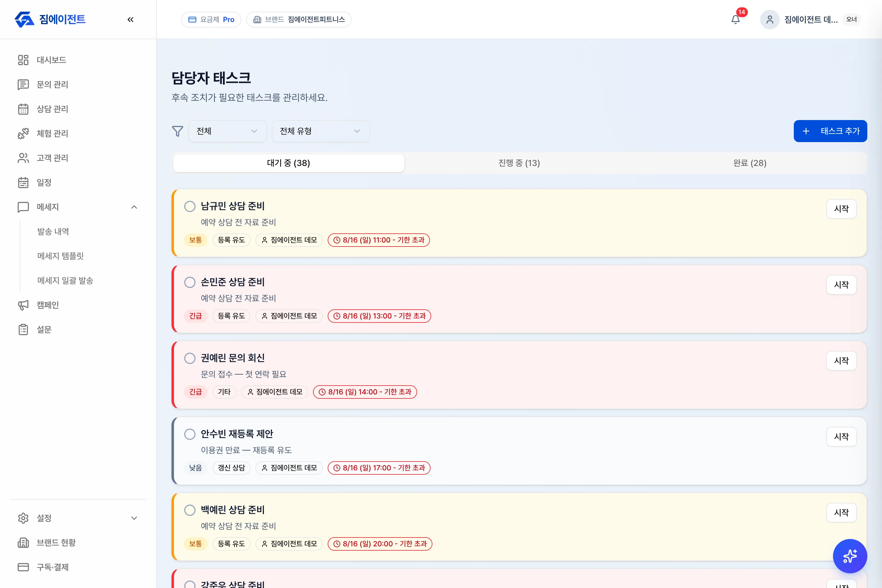The image size is (882, 588).
Task: Open 메세지 템플릿 submenu item
Action: pyautogui.click(x=60, y=256)
